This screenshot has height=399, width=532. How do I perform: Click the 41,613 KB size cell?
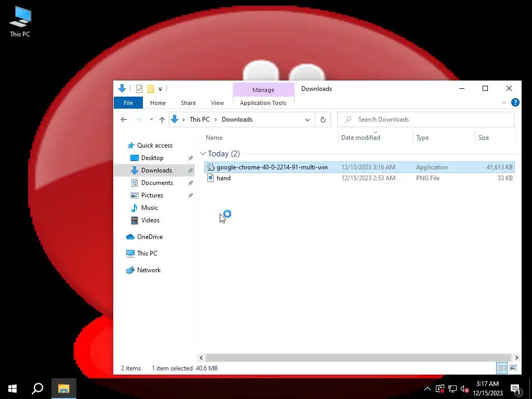click(x=499, y=167)
